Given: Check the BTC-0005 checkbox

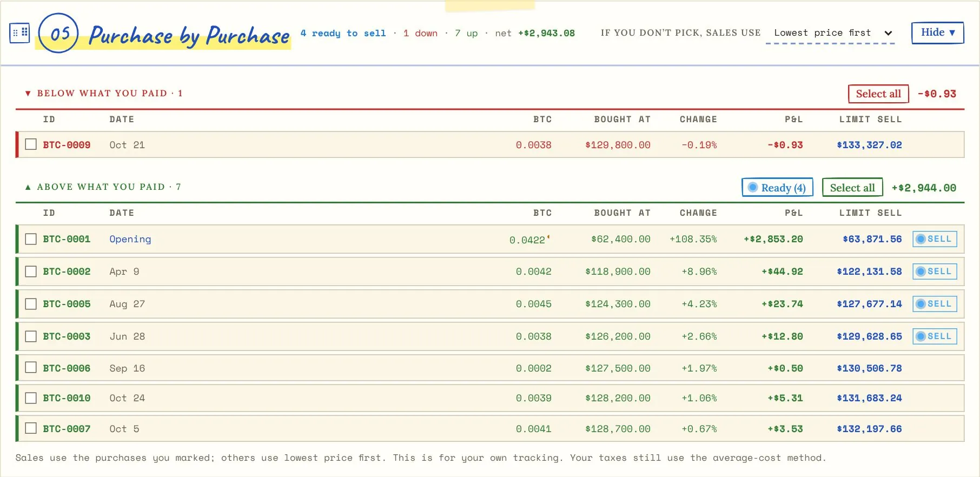Looking at the screenshot, I should pyautogui.click(x=31, y=304).
